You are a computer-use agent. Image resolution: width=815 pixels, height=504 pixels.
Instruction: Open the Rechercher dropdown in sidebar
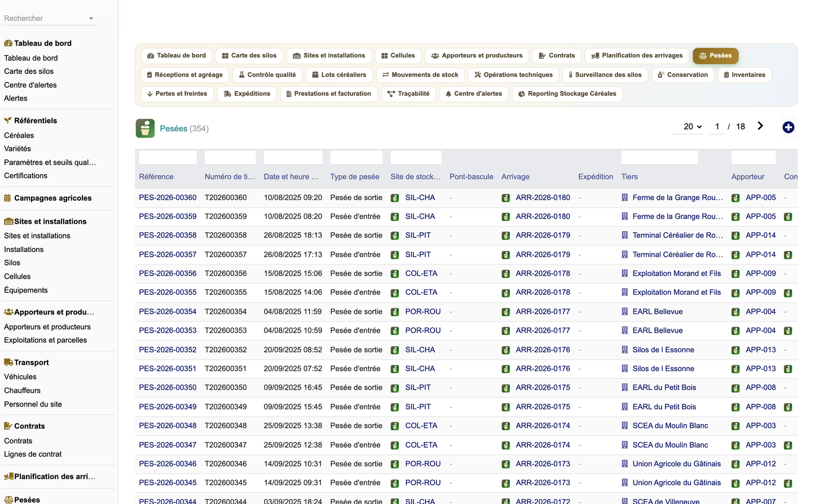pyautogui.click(x=91, y=19)
